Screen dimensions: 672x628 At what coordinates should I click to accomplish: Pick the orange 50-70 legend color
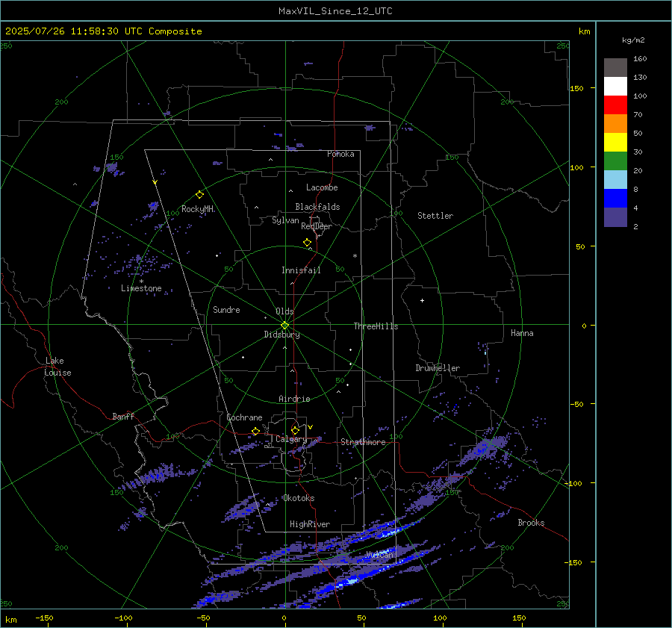pyautogui.click(x=615, y=124)
